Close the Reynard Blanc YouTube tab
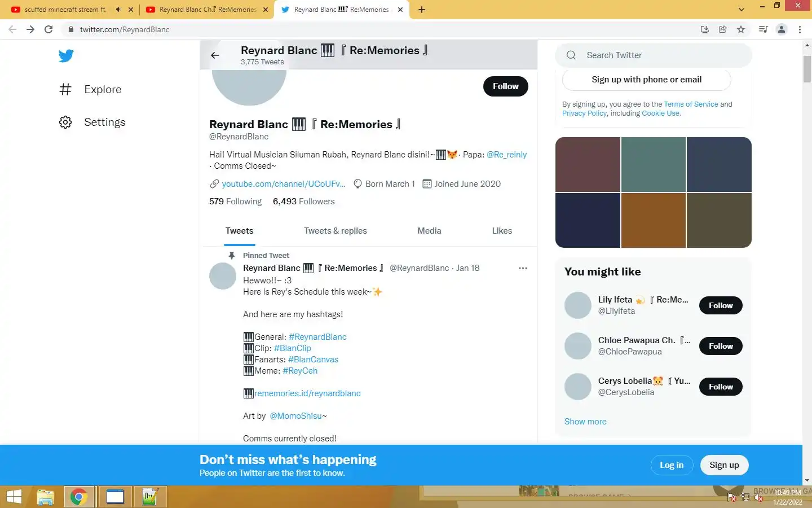Image resolution: width=812 pixels, height=508 pixels. tap(266, 10)
